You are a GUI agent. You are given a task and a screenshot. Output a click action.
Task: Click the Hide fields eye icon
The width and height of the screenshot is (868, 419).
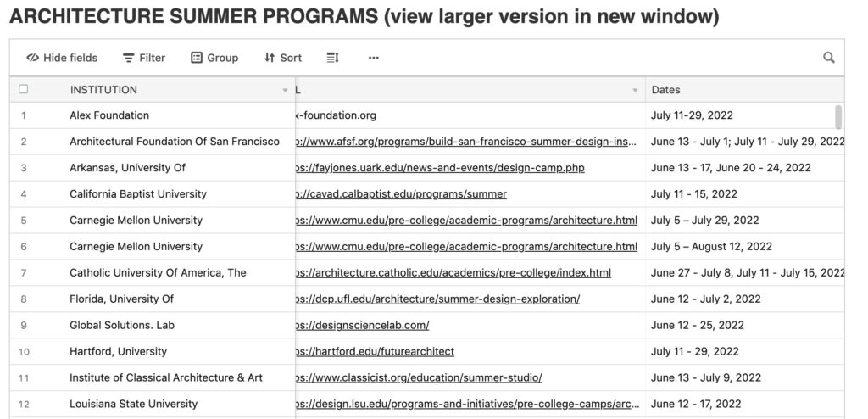pyautogui.click(x=32, y=58)
